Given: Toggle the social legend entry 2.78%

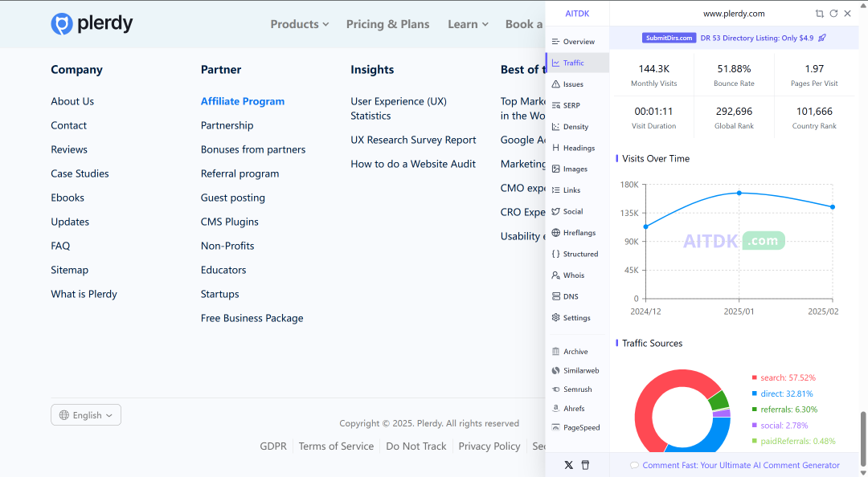Looking at the screenshot, I should click(780, 426).
